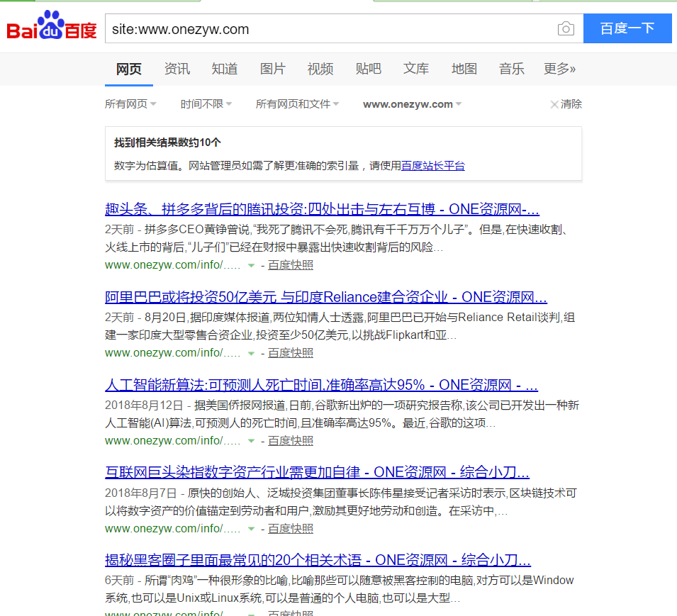Expand green arrow beside 人工智能 result URL
This screenshot has width=677, height=616.
[251, 442]
